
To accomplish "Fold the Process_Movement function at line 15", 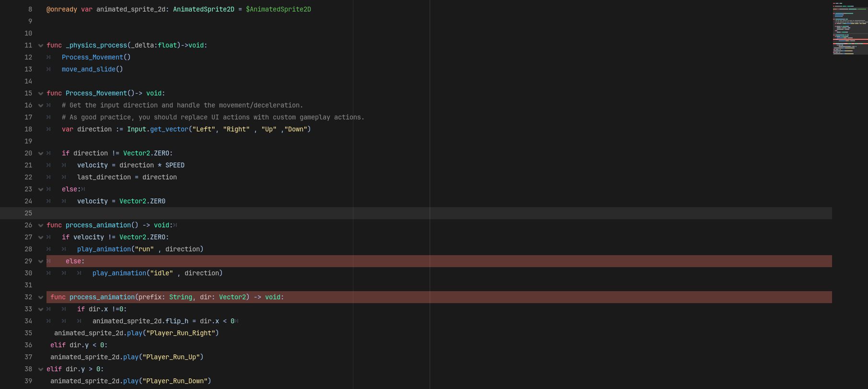I will point(41,94).
